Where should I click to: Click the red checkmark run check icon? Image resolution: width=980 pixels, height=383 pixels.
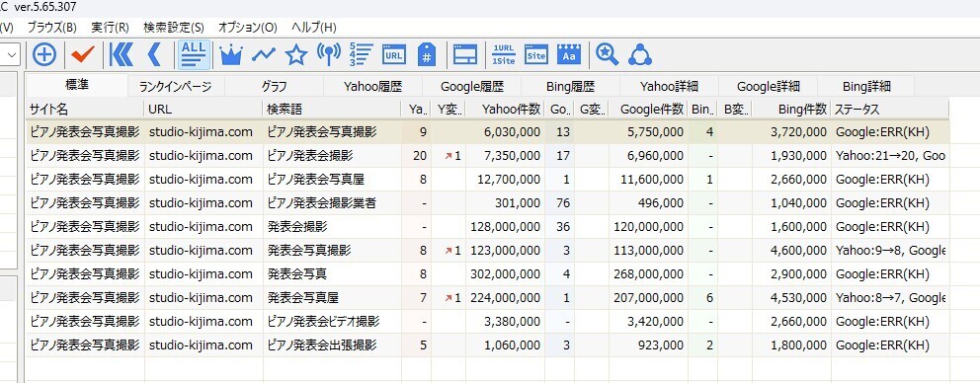[x=83, y=54]
